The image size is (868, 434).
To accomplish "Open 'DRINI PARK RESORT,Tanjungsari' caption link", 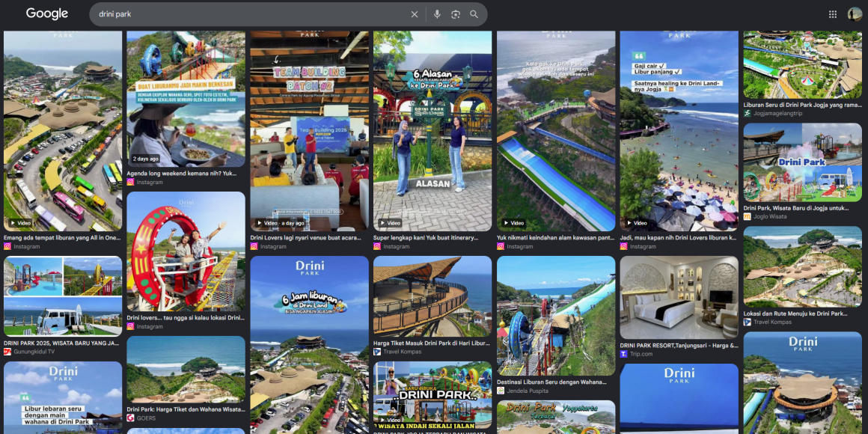I will point(679,345).
